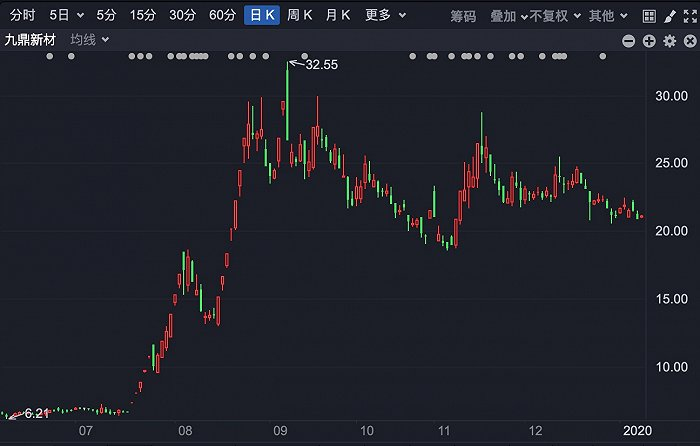Click the 11 month axis label
The image size is (700, 446).
[x=444, y=431]
